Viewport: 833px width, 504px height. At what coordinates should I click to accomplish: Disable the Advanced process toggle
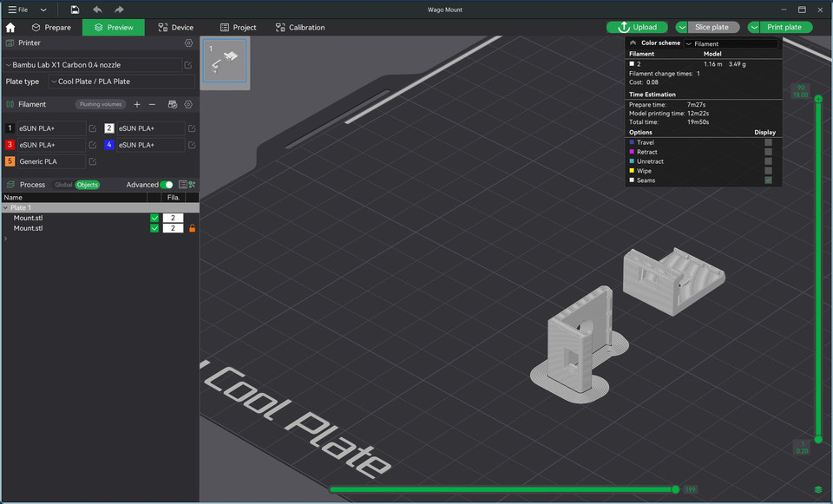165,185
